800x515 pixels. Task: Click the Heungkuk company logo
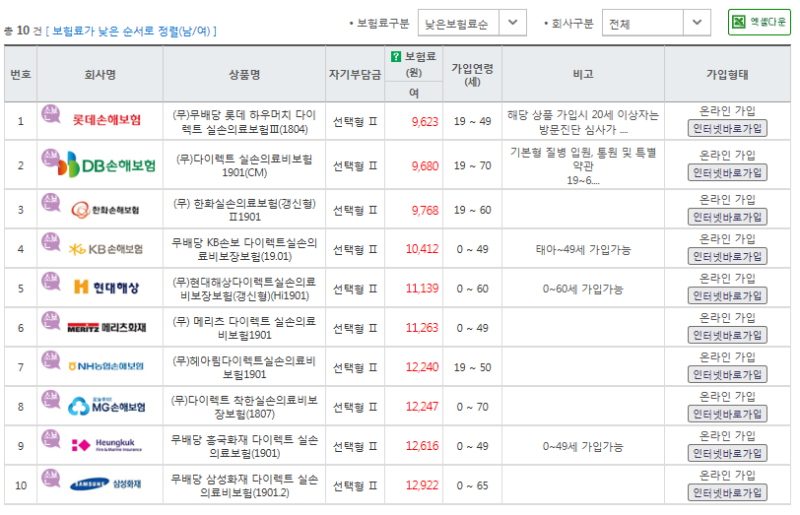click(x=106, y=445)
